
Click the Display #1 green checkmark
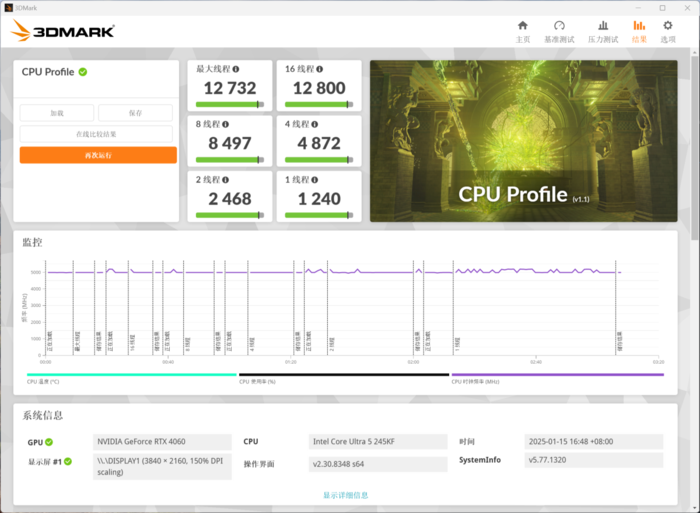pyautogui.click(x=68, y=461)
